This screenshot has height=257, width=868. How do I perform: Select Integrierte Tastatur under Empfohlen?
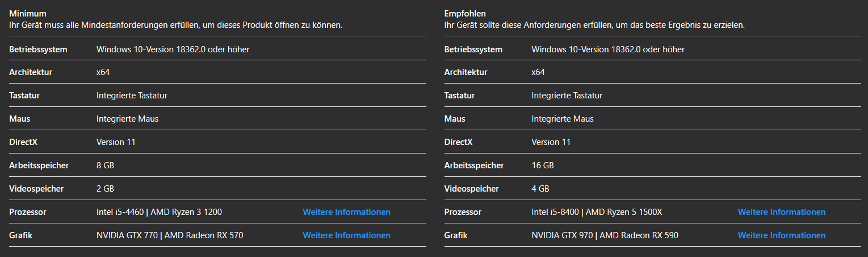pyautogui.click(x=567, y=96)
